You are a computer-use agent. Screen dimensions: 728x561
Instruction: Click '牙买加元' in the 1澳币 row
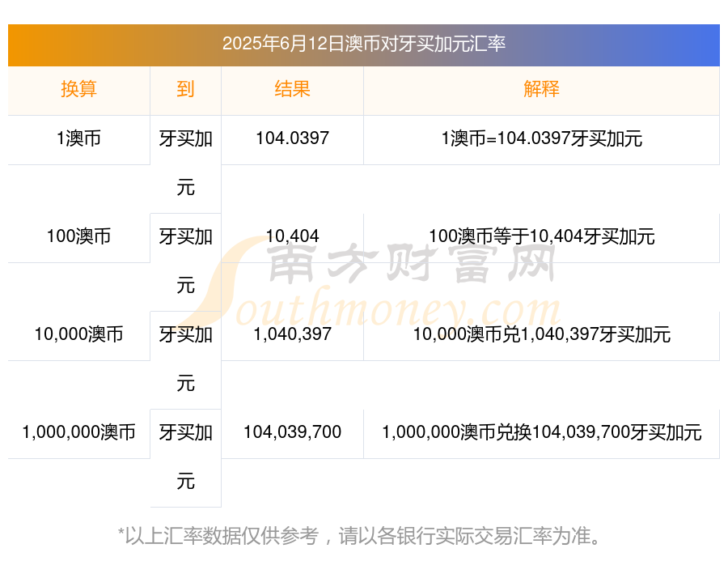pos(185,164)
